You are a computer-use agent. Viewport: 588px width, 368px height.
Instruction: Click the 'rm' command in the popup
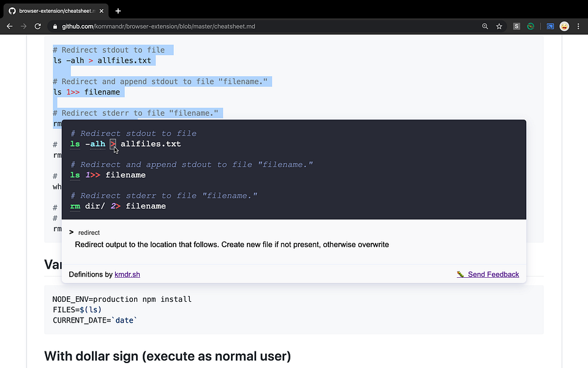75,206
